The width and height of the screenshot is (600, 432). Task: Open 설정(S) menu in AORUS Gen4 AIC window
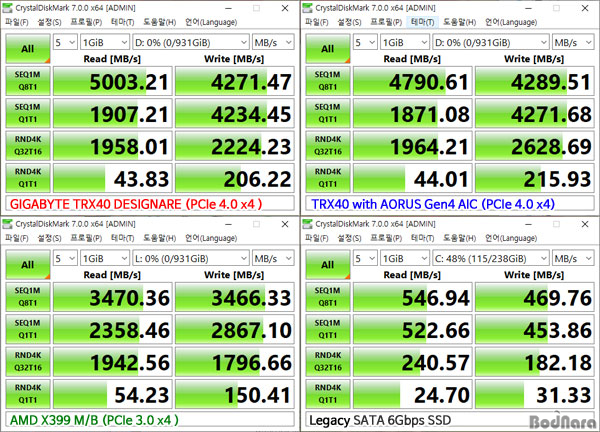349,22
